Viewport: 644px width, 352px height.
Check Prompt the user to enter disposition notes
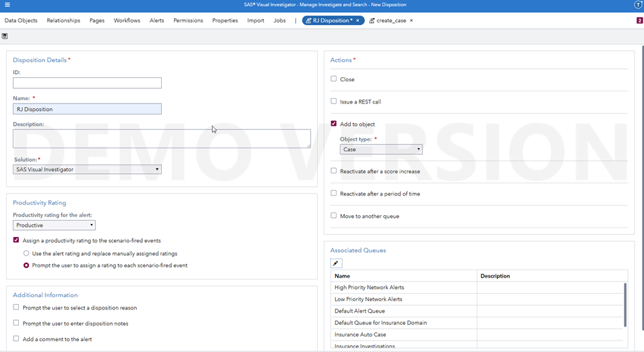tap(16, 323)
